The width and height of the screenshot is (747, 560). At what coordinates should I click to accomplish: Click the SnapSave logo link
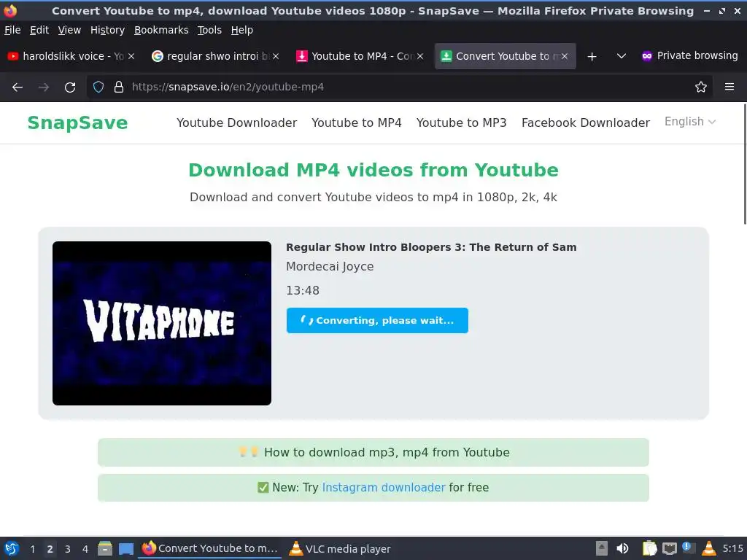tap(77, 122)
